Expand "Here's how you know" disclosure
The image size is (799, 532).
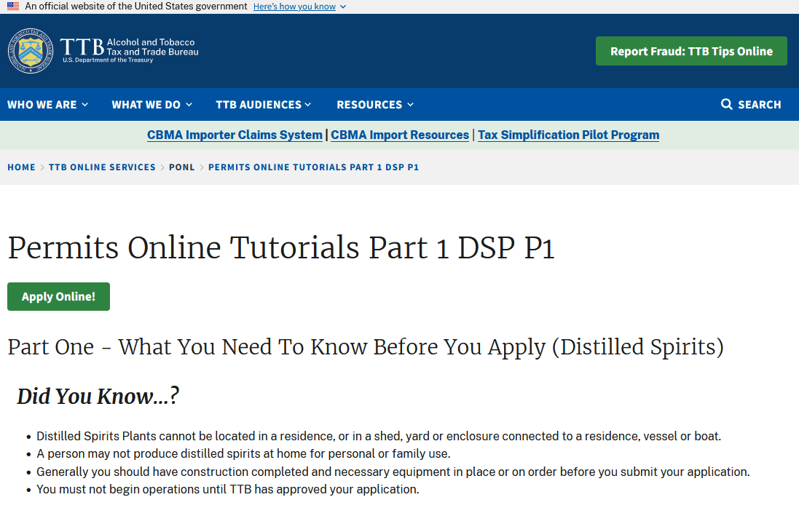pos(299,7)
